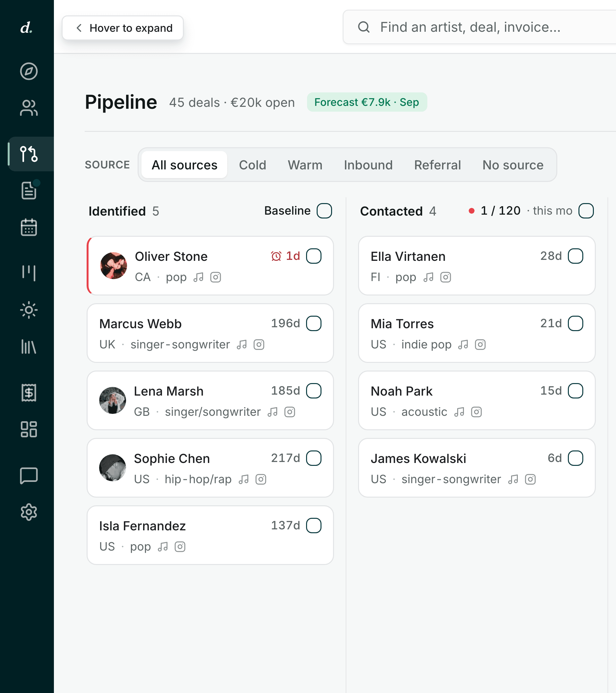Open Lena Marsh deal card name

click(169, 391)
